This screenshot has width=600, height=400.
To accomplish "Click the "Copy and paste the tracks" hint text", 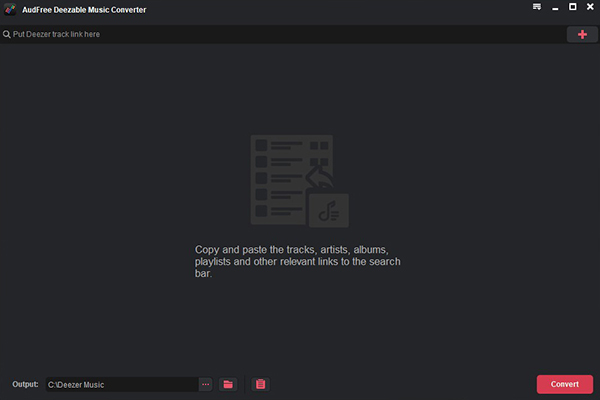I will (297, 261).
